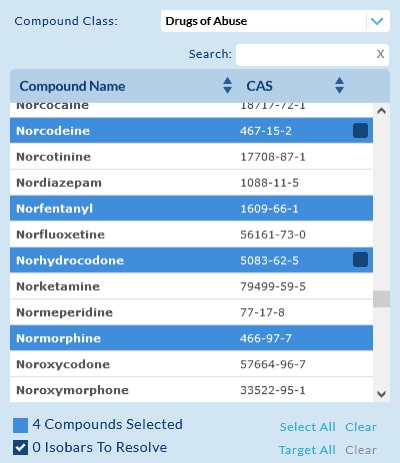Click the Compound Name column header
400x463 pixels.
point(72,86)
